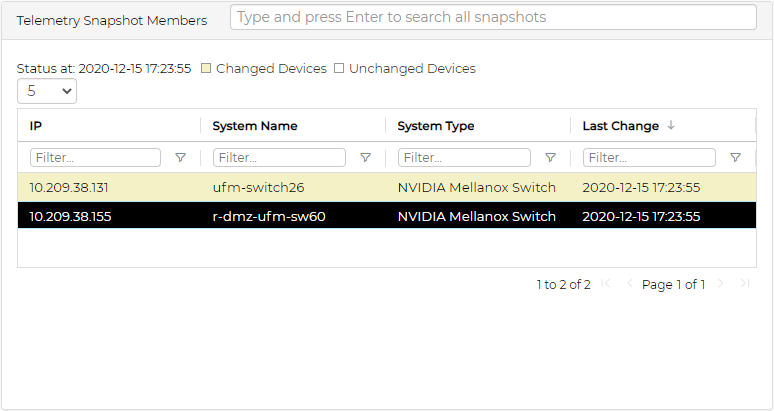Viewport: 774px width, 411px height.
Task: Sort by the IP column header
Action: (36, 126)
